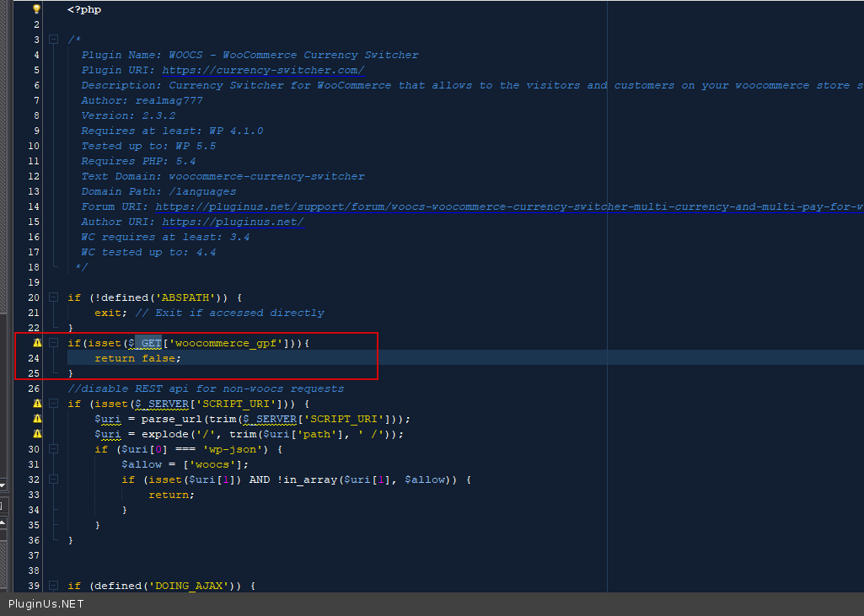The width and height of the screenshot is (864, 616).
Task: Click the PluginUs.NET label at the bottom
Action: 46,604
